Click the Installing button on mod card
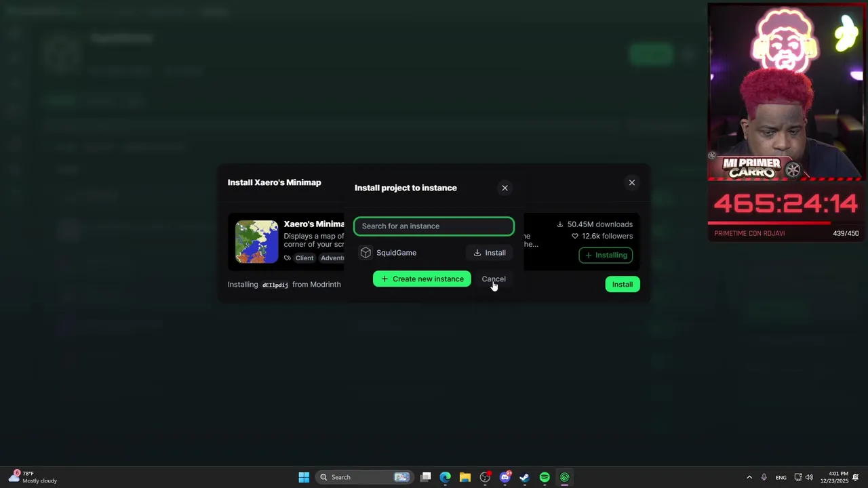This screenshot has height=488, width=868. (606, 255)
